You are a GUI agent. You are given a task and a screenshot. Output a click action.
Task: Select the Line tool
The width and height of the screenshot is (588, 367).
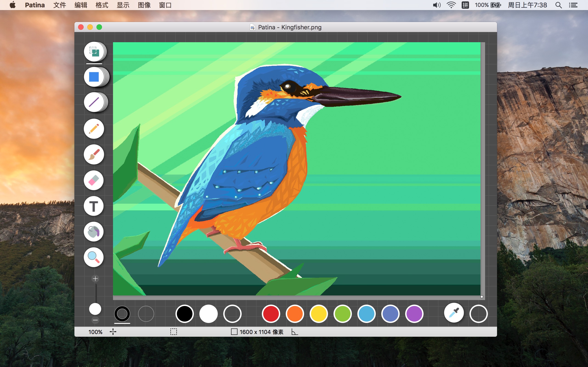tap(94, 102)
